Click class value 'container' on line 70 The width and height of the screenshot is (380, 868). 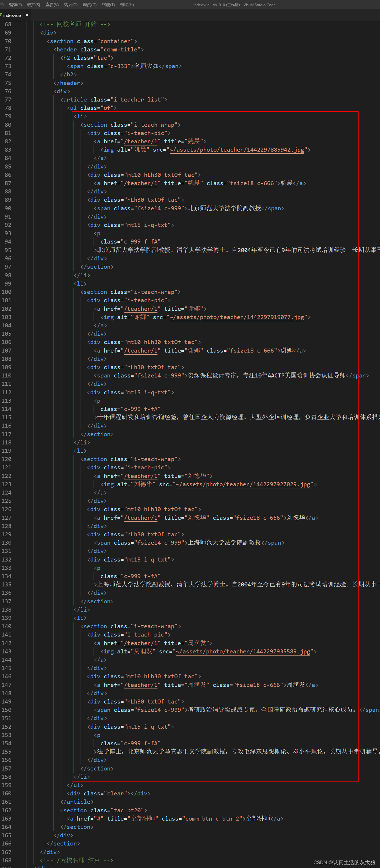(x=116, y=41)
